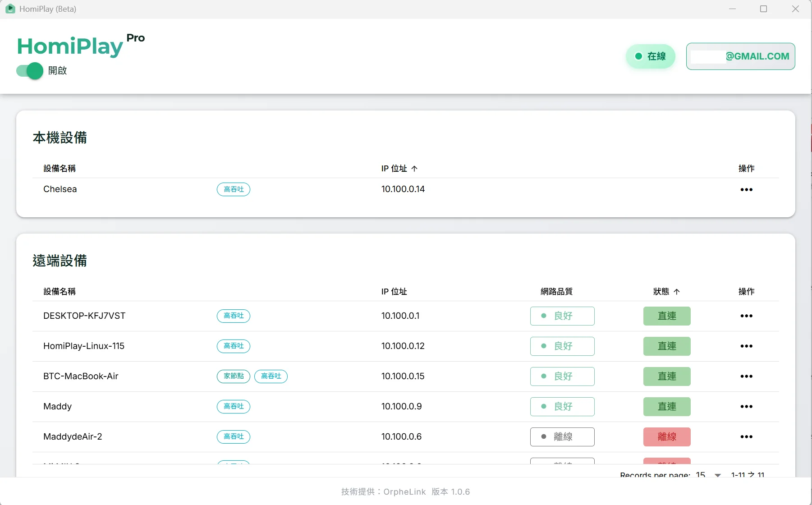This screenshot has width=812, height=505.
Task: Click 高吞吐 tag on BTC-MacBook-Air row
Action: [271, 376]
